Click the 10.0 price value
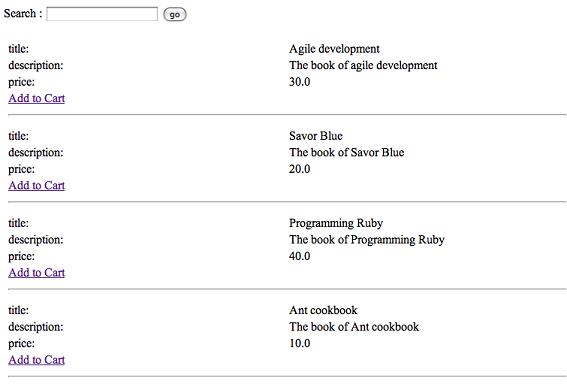This screenshot has width=567, height=387. [x=299, y=344]
